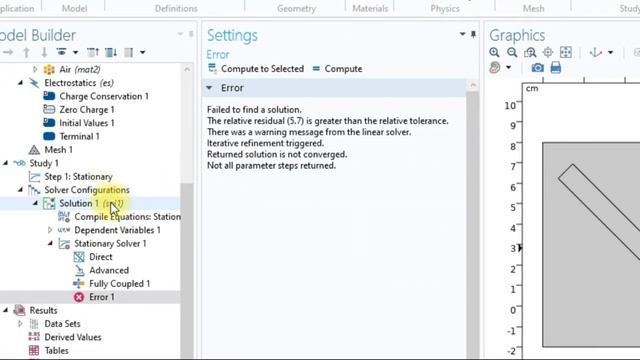Pin the Model Builder panel
The height and width of the screenshot is (360, 640).
click(x=191, y=34)
